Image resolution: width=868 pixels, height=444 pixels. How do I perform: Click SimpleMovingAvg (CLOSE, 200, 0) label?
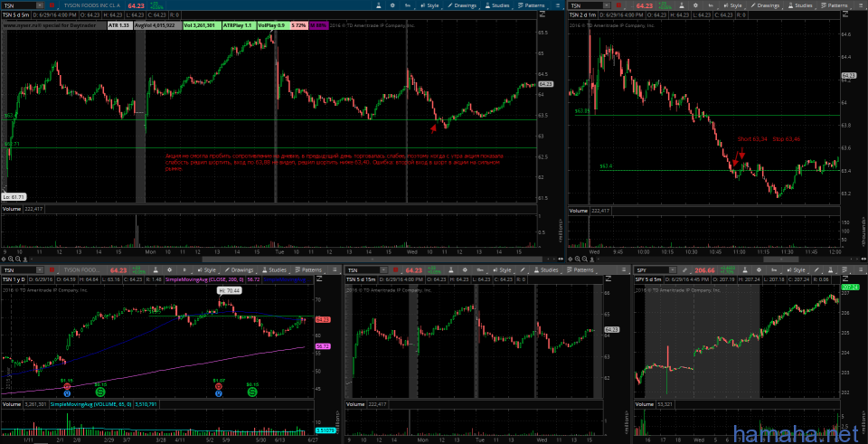pyautogui.click(x=204, y=279)
